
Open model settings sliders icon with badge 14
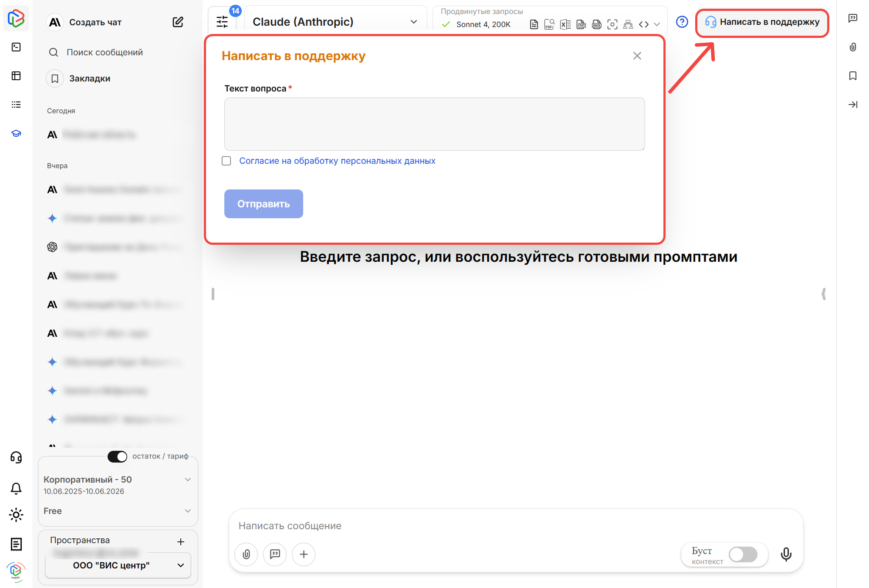coord(222,22)
